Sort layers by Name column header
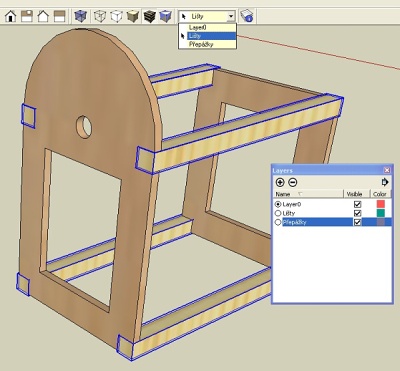The height and width of the screenshot is (371, 400). 308,194
